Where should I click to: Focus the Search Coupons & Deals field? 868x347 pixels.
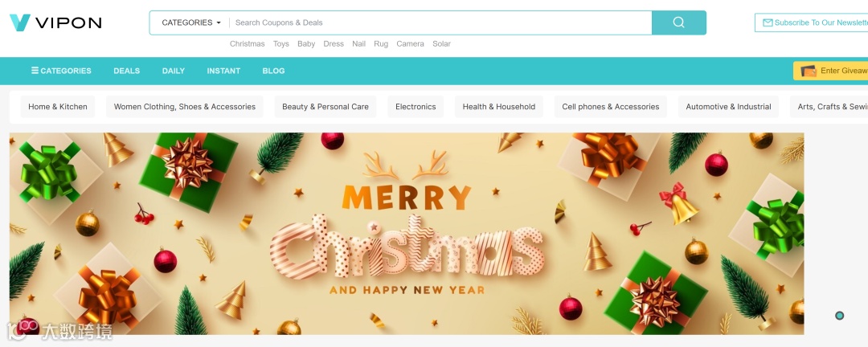[440, 22]
